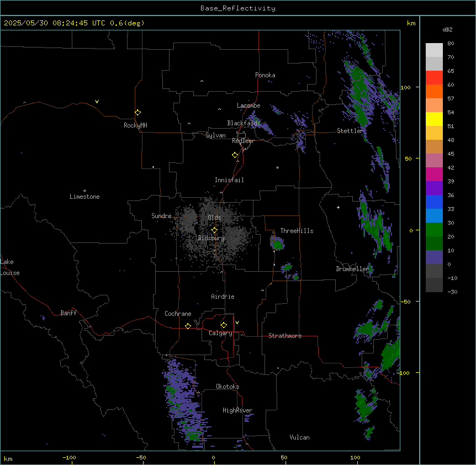Select the yellow v marker northwest of RockyMH
Viewport: 476px width, 465px height.
97,102
